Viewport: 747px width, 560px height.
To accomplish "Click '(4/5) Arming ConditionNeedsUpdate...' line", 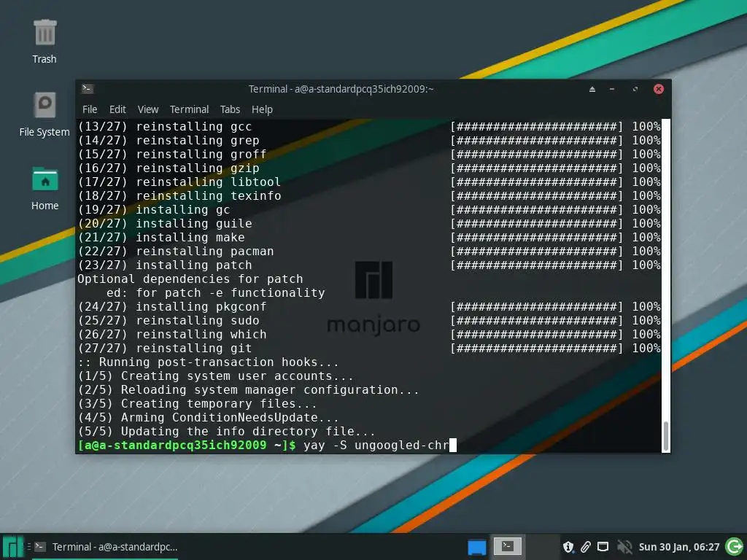I will point(208,418).
